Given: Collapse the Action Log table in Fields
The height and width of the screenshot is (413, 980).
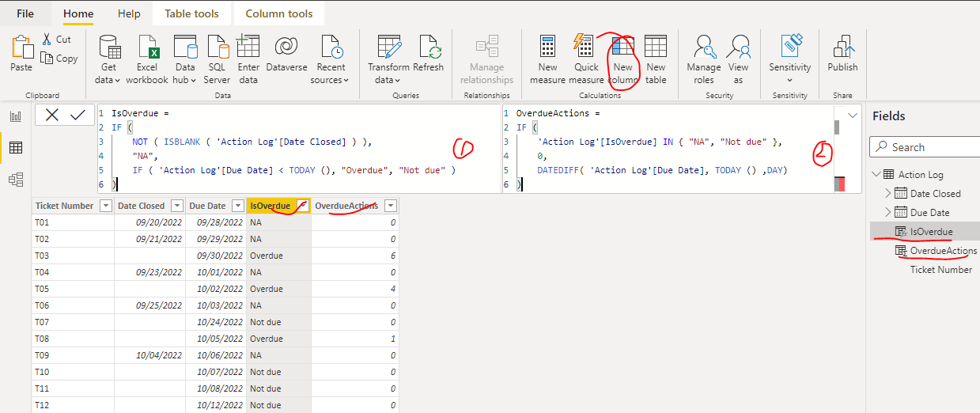Looking at the screenshot, I should coord(876,175).
